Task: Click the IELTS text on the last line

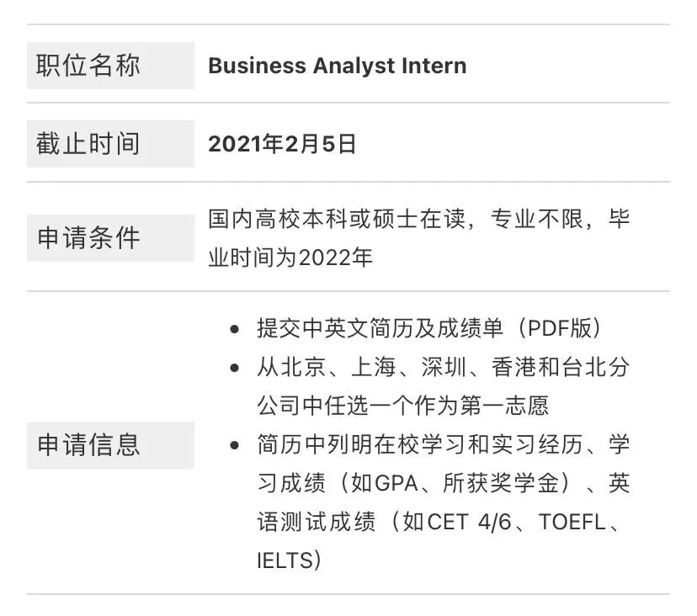Action: 285,560
